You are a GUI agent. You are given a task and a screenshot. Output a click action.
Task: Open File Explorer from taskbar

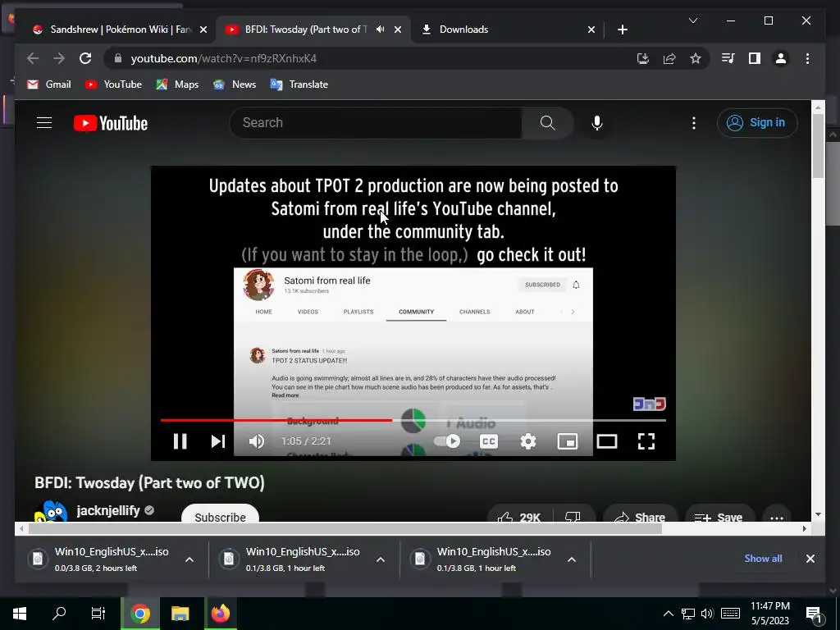tap(180, 614)
